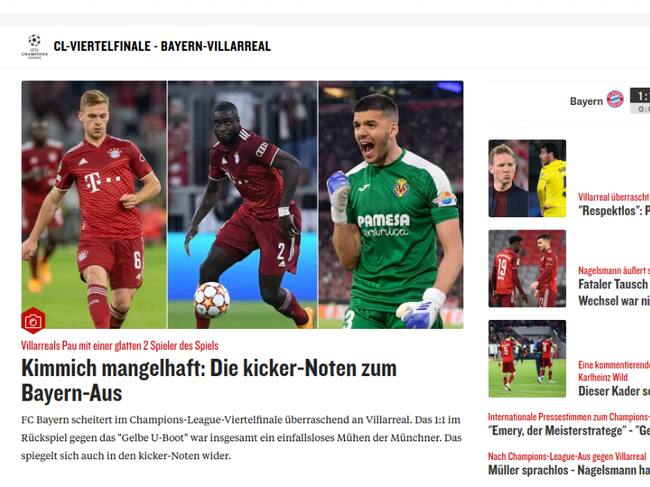
Task: Open the Villarreal goalkeeper photo
Action: [x=391, y=204]
